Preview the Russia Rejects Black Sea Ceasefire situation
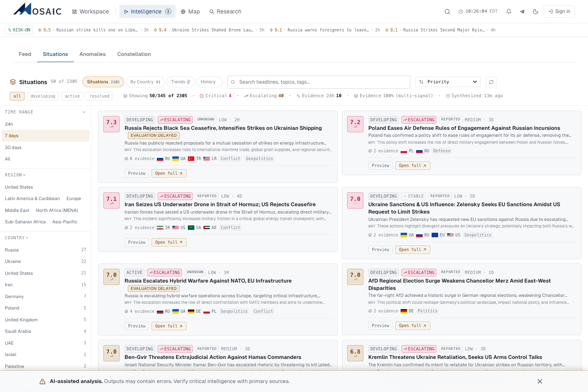The width and height of the screenshot is (588, 392). coord(137,174)
